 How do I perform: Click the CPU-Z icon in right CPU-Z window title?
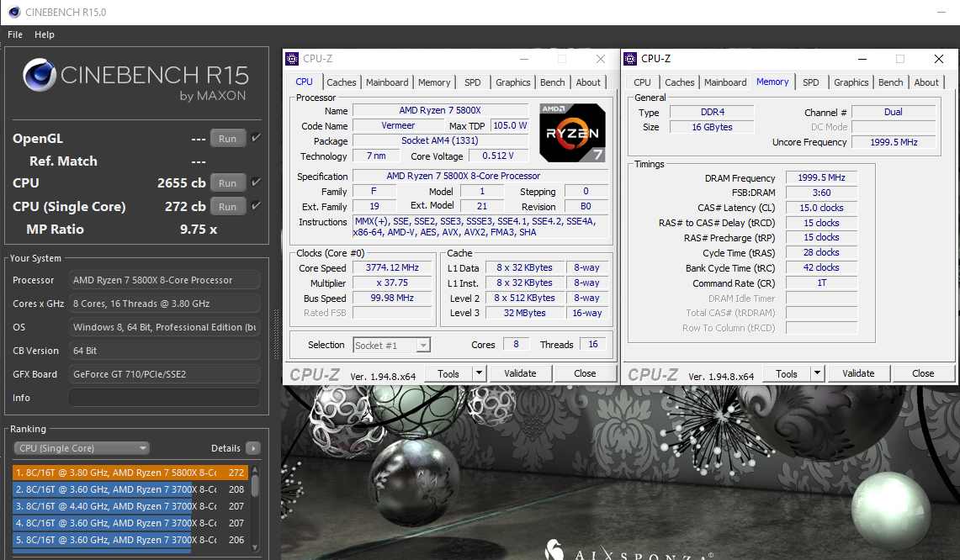click(630, 59)
